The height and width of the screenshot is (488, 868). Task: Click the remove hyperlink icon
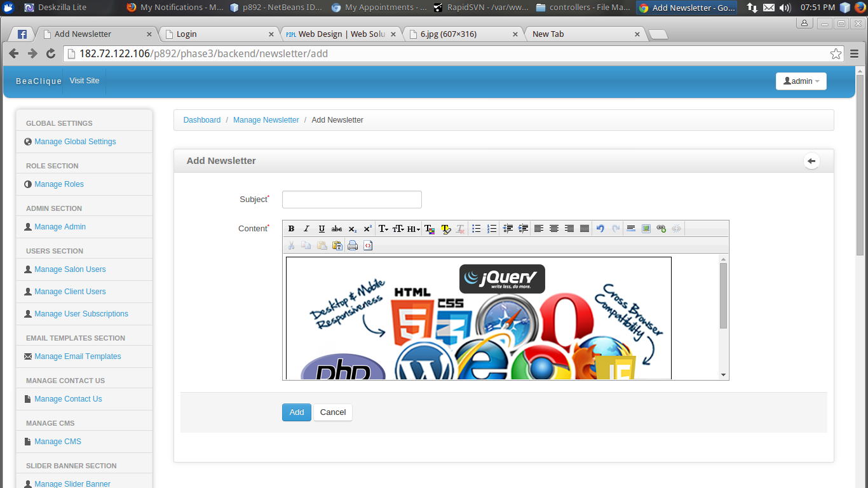[677, 229]
